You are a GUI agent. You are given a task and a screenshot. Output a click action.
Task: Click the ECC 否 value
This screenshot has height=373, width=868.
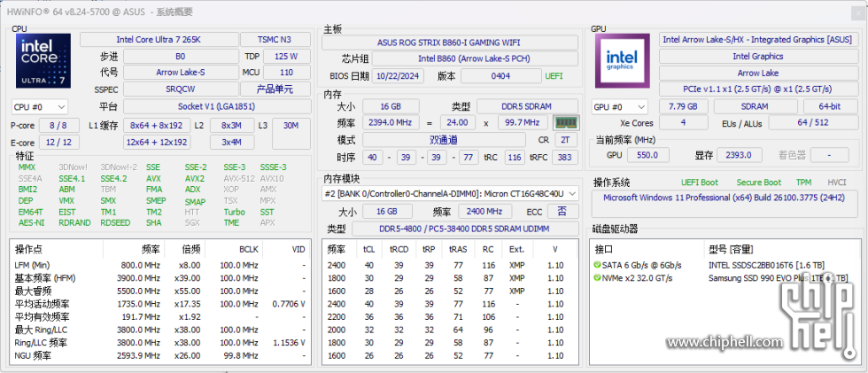pos(563,212)
